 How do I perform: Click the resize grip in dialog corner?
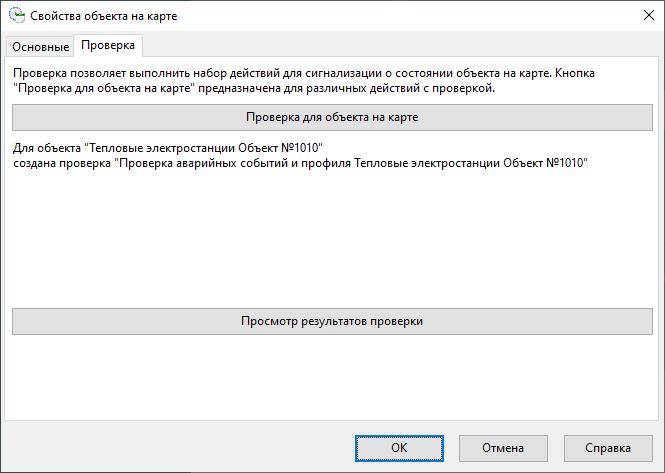click(658, 466)
